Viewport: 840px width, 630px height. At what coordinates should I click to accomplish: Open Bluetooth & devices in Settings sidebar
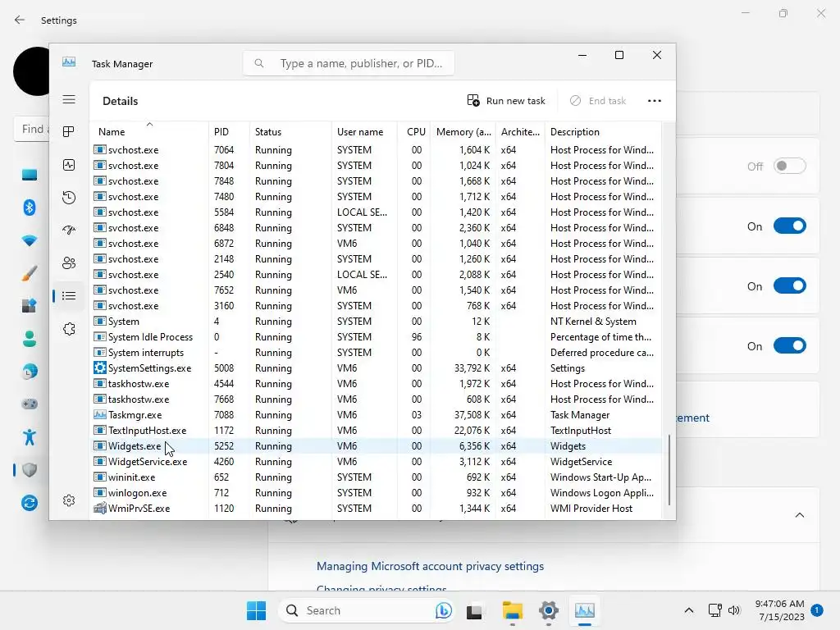click(x=30, y=208)
